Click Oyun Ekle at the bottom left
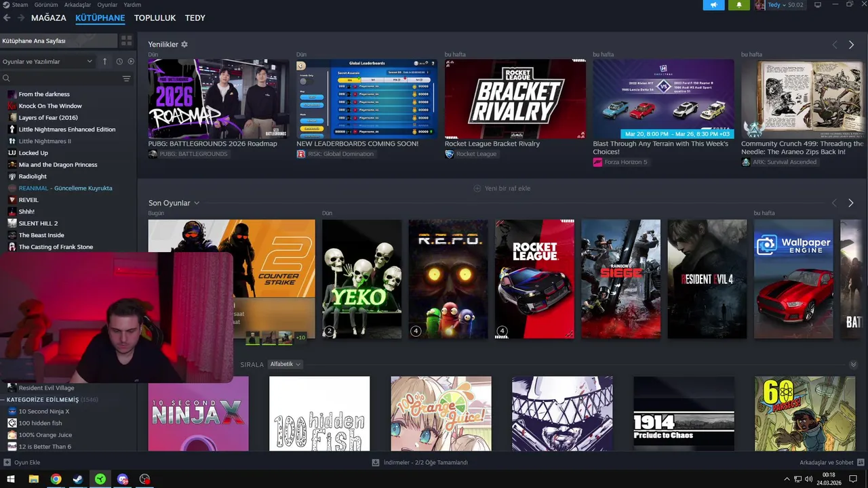This screenshot has height=488, width=868. [22, 462]
